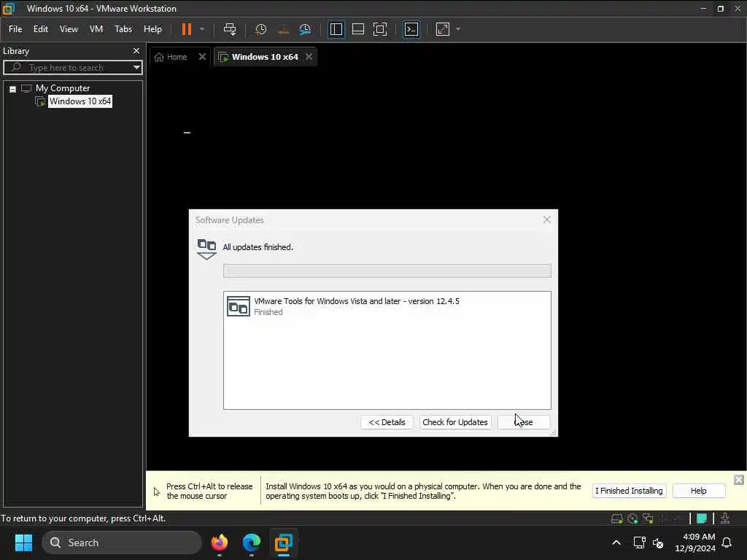Click the teal message log status icon
Screen dimensions: 747x560
(x=701, y=518)
